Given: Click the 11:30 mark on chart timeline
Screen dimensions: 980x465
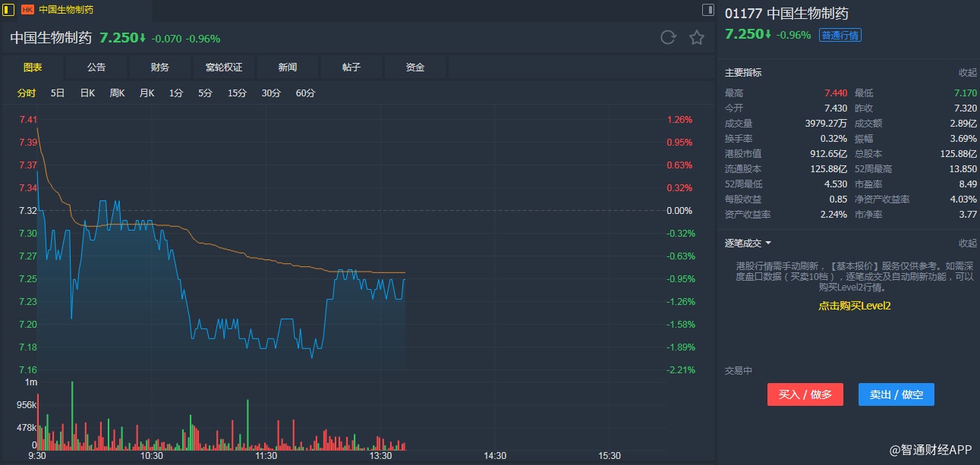Looking at the screenshot, I should pos(266,456).
